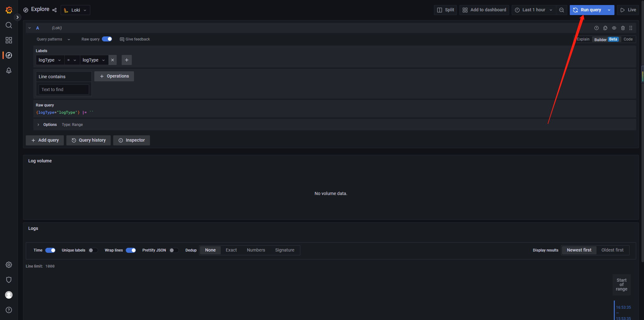Open the Server admin shield icon
Viewport: 644px width, 320px height.
(x=9, y=280)
